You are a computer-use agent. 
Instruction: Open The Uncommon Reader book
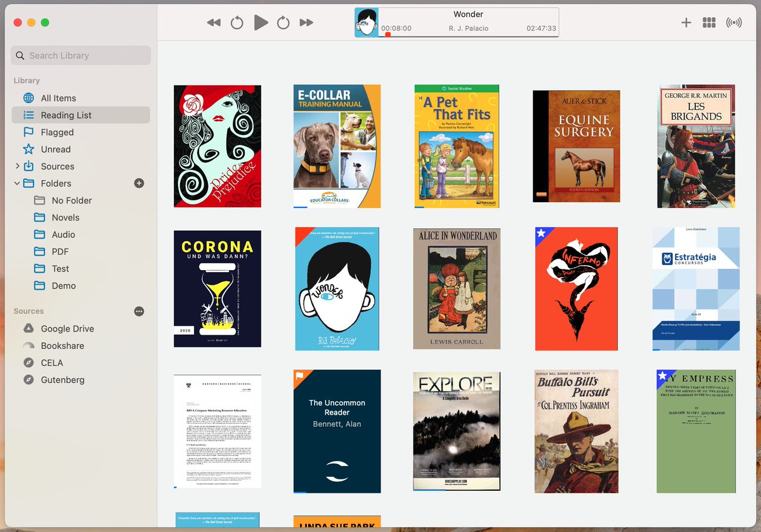tap(337, 431)
